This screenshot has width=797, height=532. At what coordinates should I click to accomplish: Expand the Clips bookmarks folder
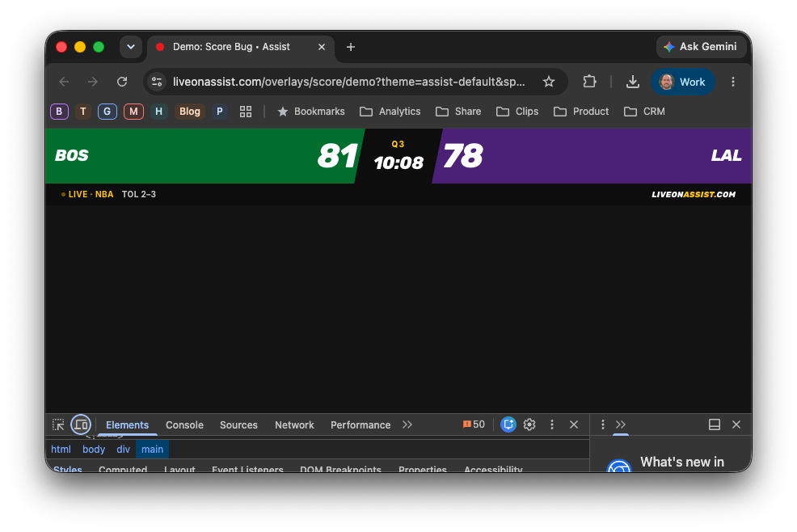(517, 112)
